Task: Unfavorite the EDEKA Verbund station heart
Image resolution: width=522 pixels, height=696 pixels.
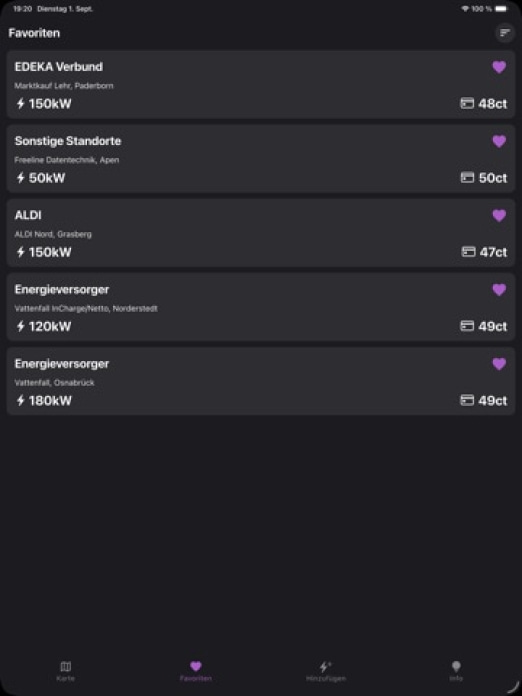Action: (499, 67)
